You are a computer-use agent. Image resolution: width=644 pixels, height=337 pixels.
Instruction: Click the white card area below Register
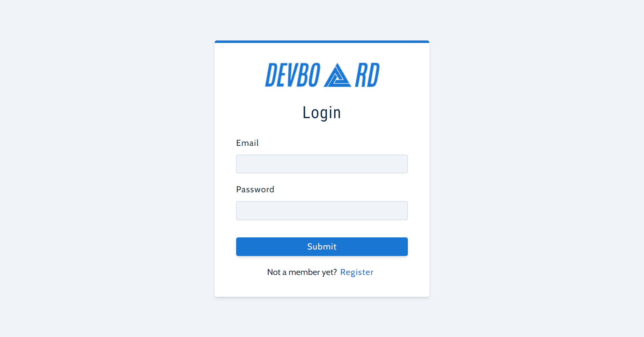(x=322, y=287)
